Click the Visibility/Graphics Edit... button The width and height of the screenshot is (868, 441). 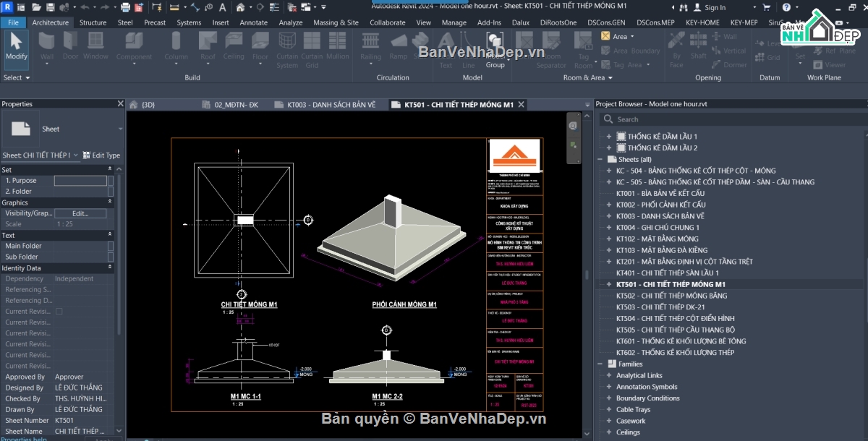pos(80,213)
